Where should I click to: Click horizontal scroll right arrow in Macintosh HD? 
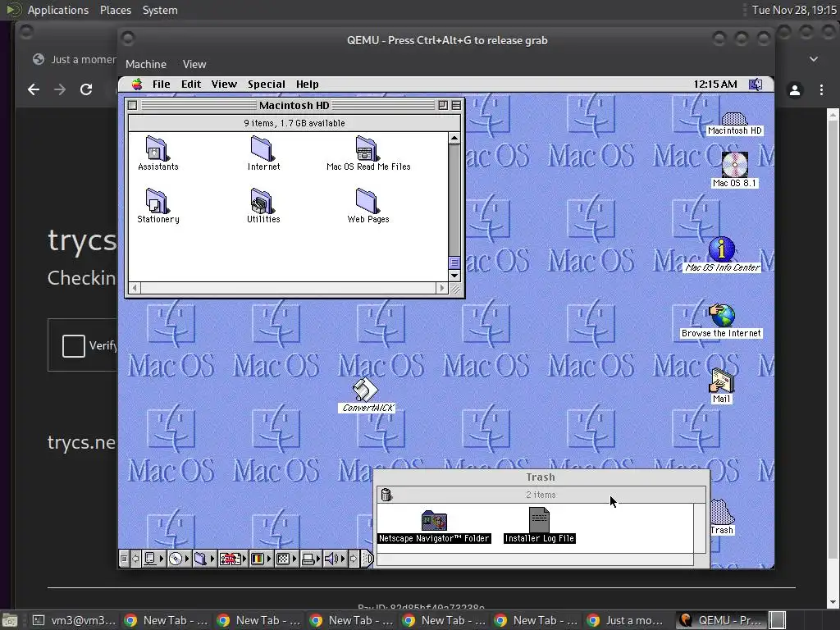point(442,288)
